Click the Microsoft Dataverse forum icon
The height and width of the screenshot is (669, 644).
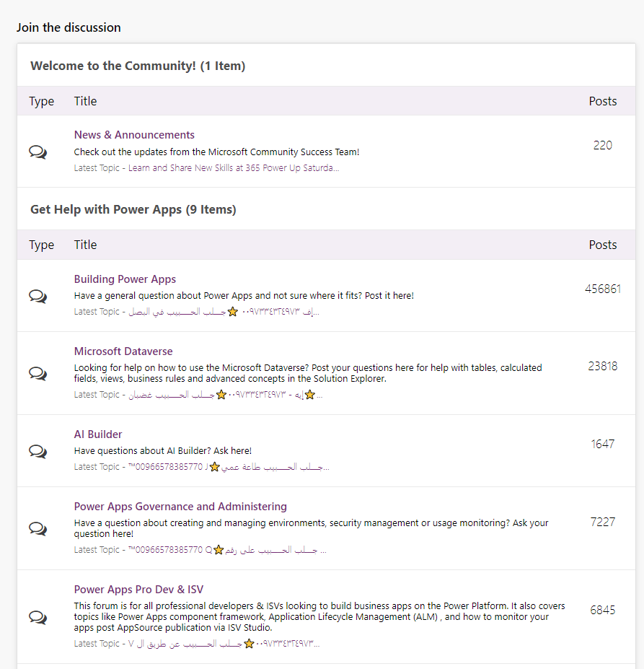click(38, 373)
